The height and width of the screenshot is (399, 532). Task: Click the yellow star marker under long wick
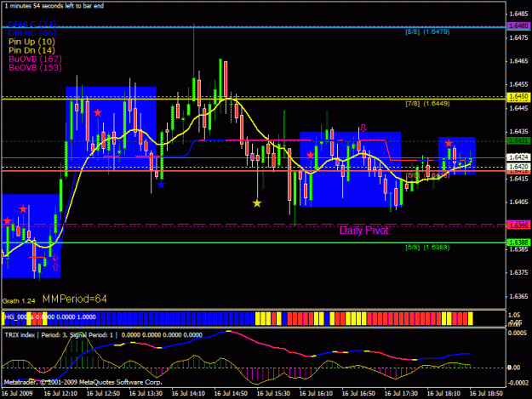pos(257,203)
